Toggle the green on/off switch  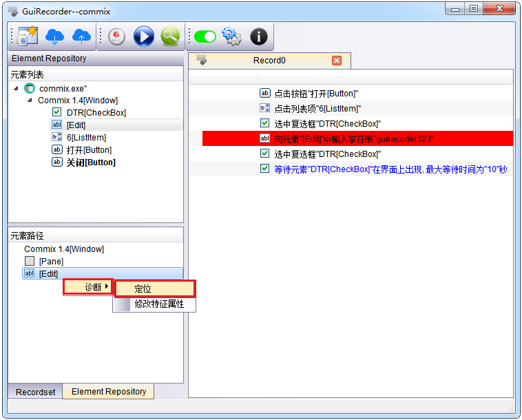205,36
